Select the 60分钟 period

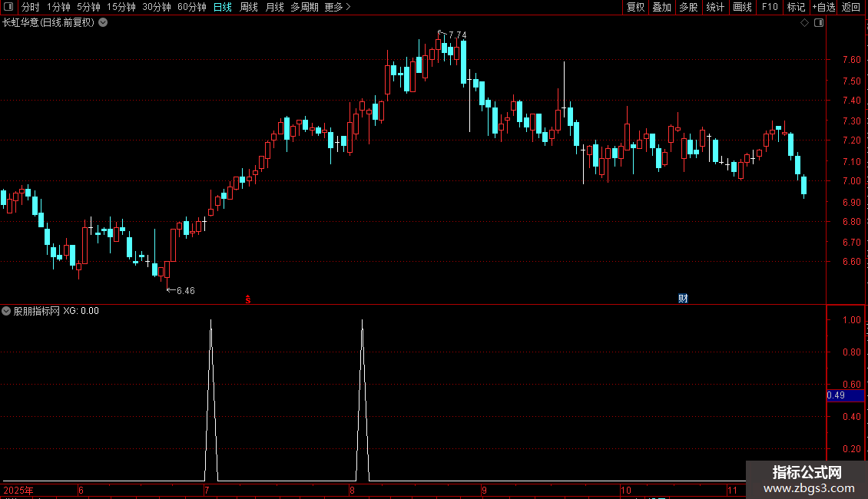(192, 7)
